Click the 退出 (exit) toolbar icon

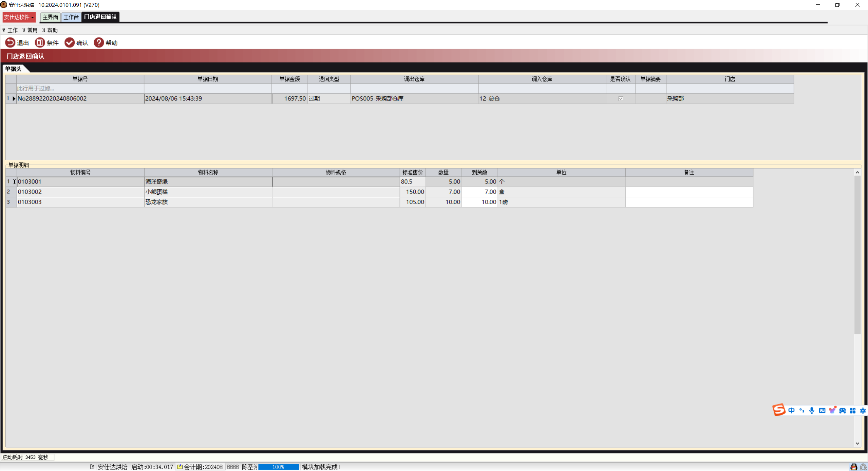click(x=10, y=43)
